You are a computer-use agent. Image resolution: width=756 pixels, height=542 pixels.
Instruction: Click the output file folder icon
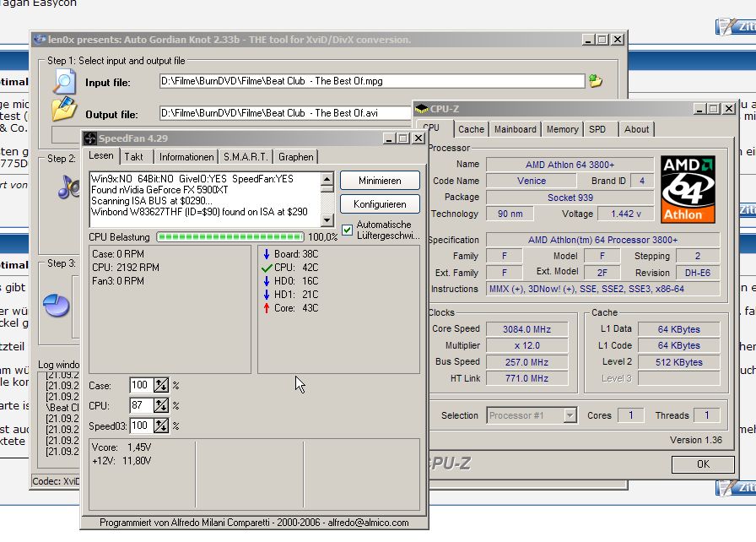pyautogui.click(x=64, y=110)
